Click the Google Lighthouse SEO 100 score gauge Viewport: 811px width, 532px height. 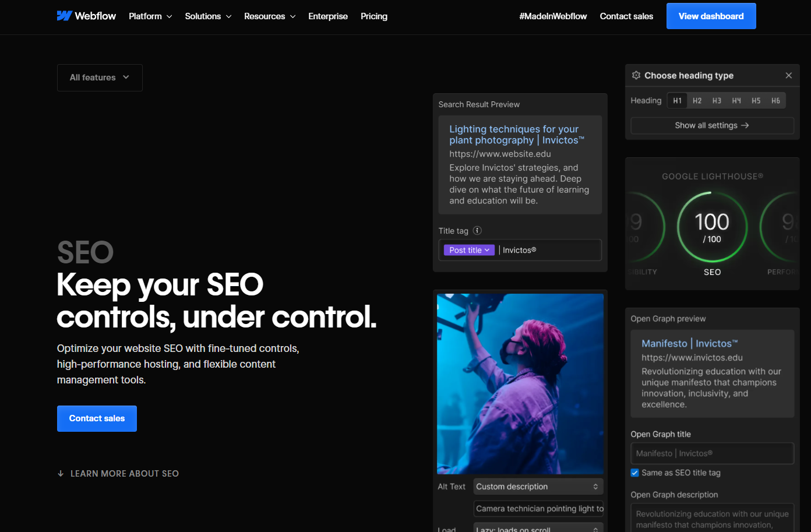(712, 227)
